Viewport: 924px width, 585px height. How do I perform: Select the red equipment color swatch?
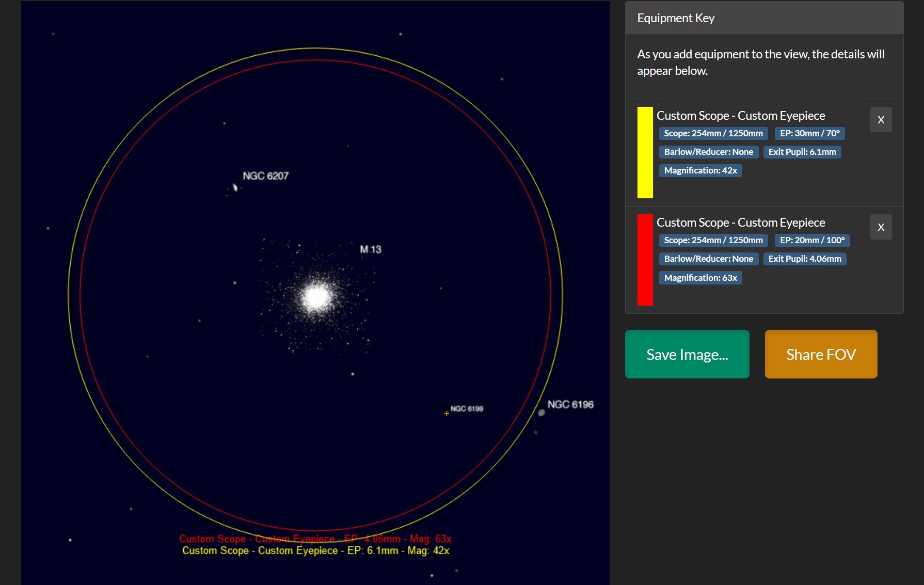point(645,260)
